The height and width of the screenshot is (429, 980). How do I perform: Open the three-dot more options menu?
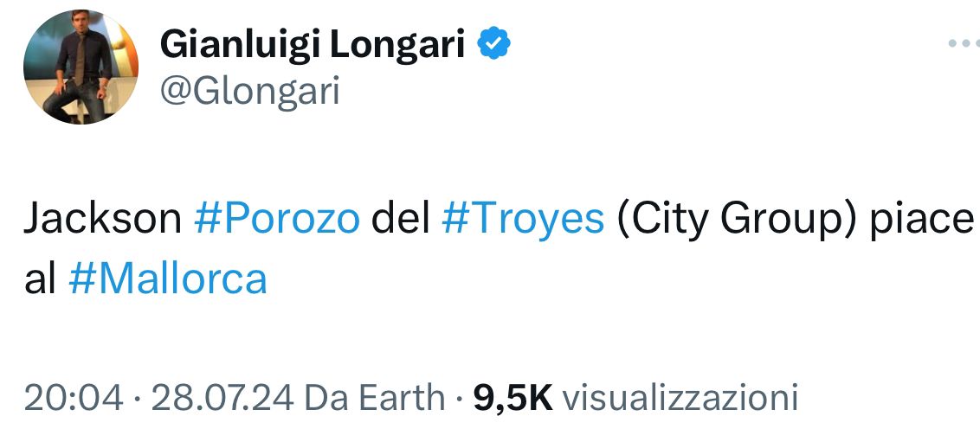pyautogui.click(x=963, y=42)
